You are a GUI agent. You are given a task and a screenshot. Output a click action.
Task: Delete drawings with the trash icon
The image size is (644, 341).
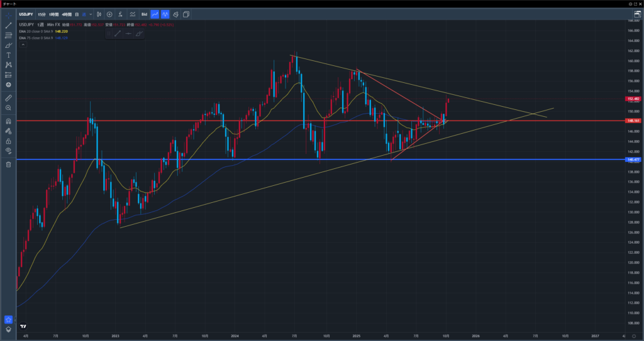(x=9, y=165)
